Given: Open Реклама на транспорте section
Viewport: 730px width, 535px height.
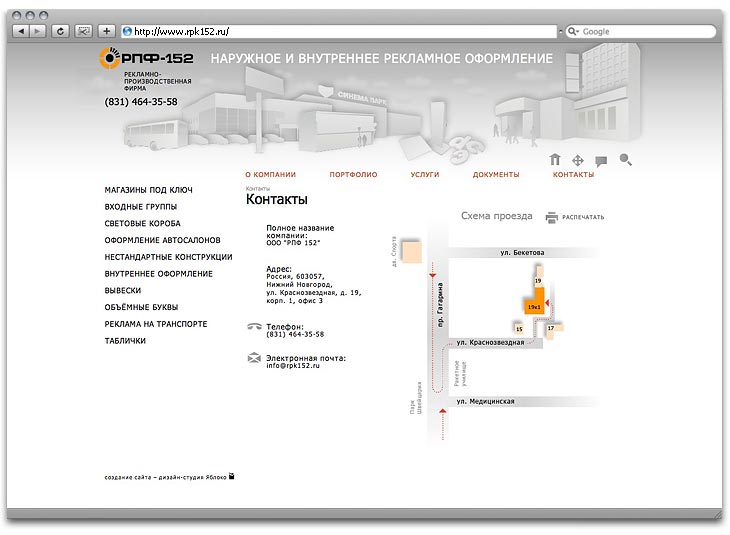Looking at the screenshot, I should coord(156,324).
